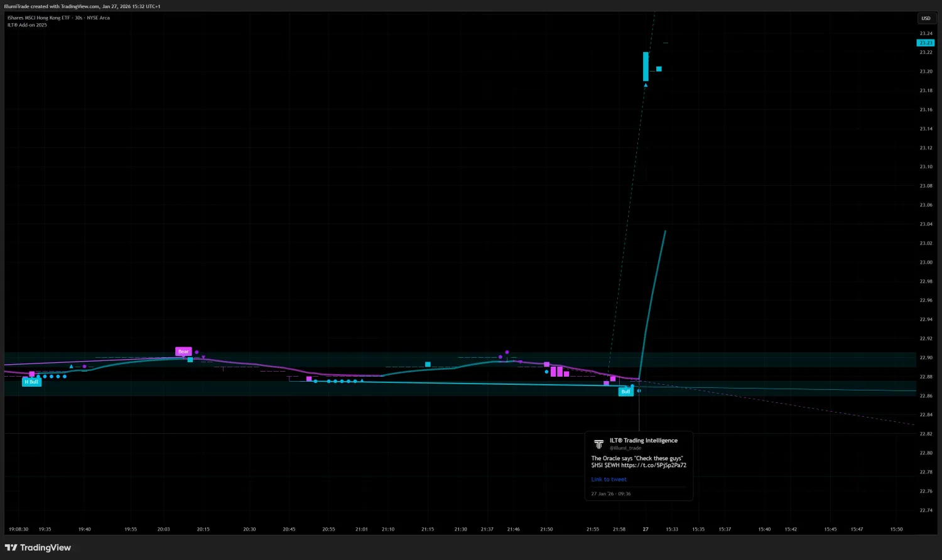Image resolution: width=942 pixels, height=560 pixels.
Task: Select the 'H Bull' signal marker
Action: pyautogui.click(x=31, y=381)
